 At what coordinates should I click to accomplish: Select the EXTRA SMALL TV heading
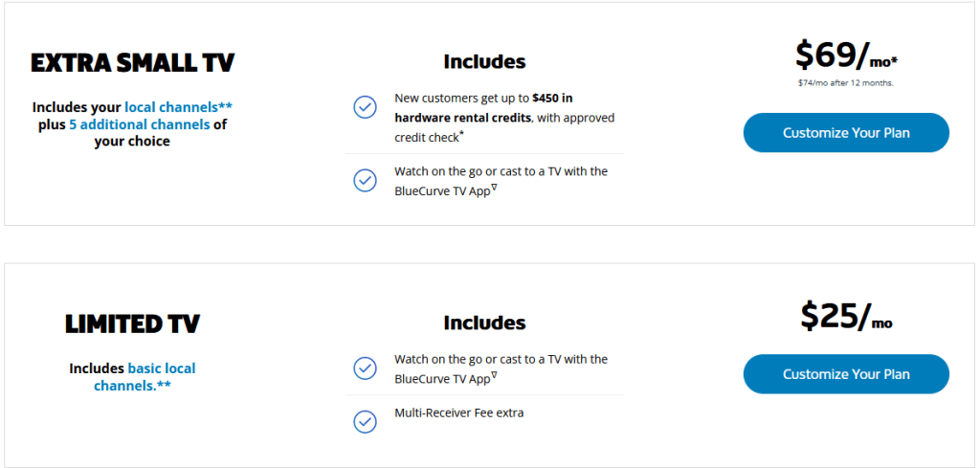click(x=132, y=63)
